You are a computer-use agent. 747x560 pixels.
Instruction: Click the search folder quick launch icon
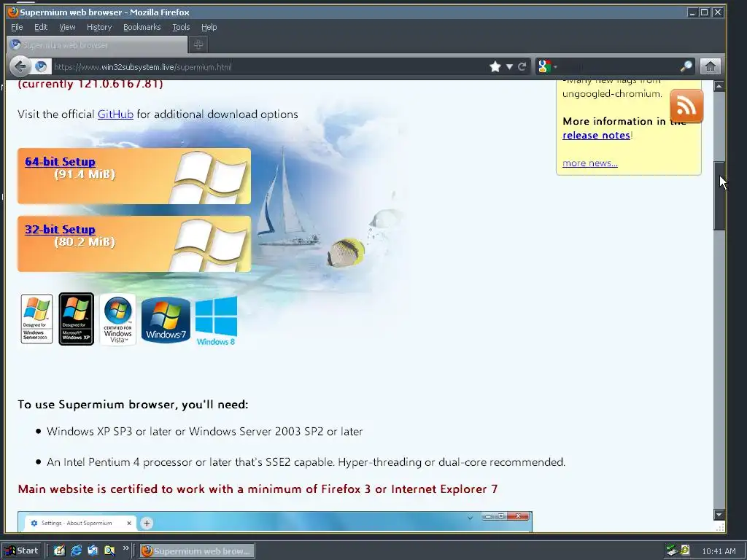[x=109, y=551]
